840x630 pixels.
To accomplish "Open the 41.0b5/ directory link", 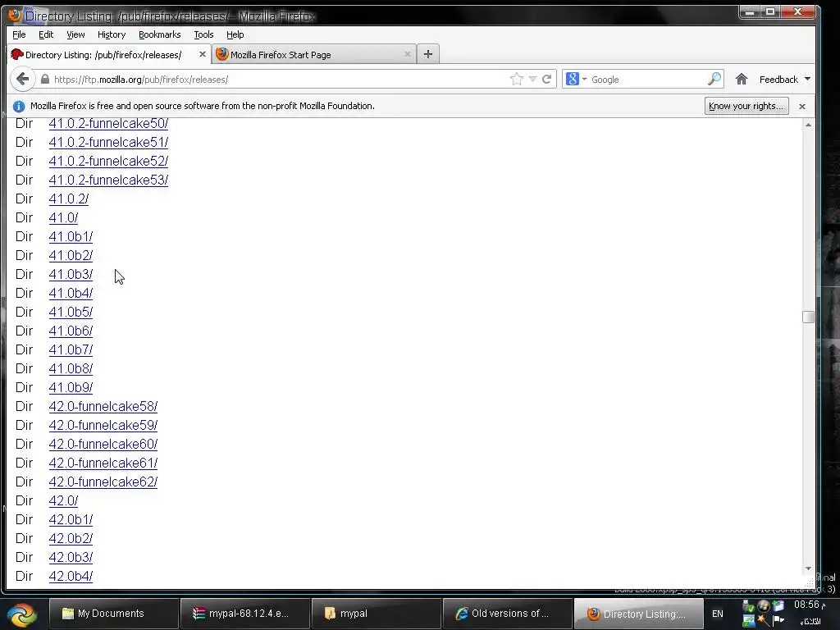I will click(71, 312).
